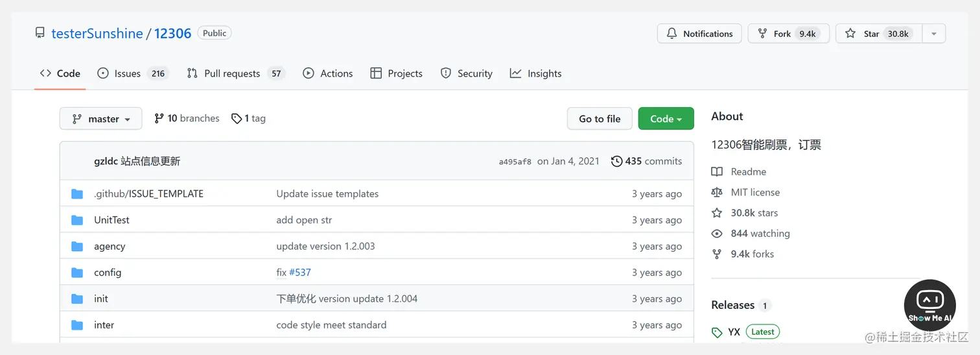Click the 1 tag link
This screenshot has height=355, width=980.
pos(249,118)
